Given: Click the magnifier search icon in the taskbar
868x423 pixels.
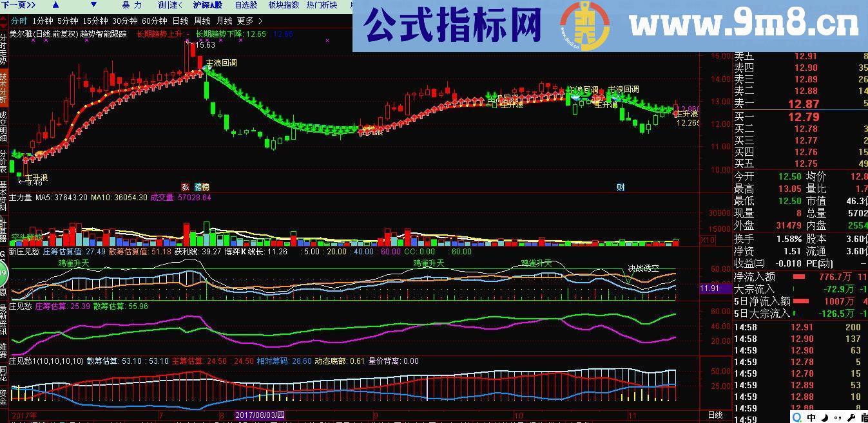Looking at the screenshot, I should (x=796, y=415).
